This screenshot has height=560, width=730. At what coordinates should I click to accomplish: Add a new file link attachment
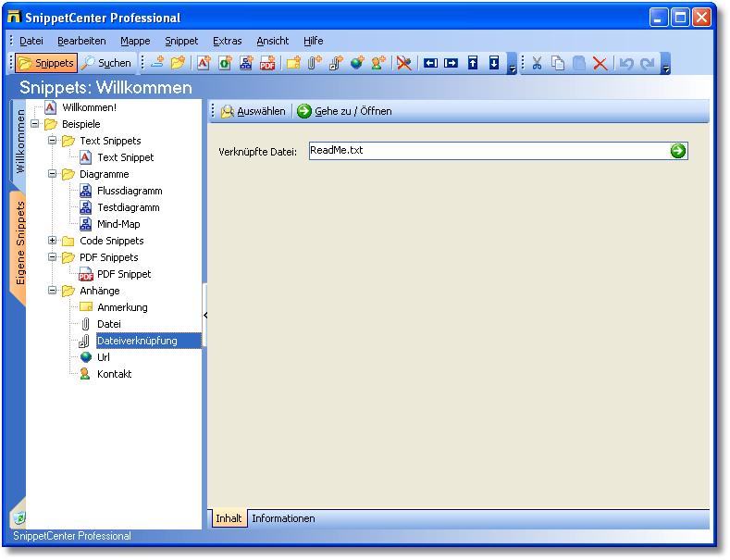336,63
